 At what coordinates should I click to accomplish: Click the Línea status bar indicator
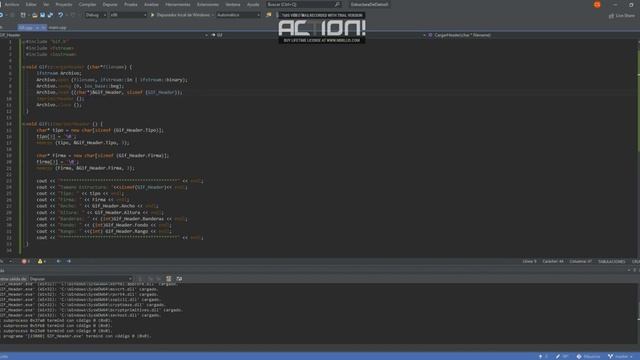[x=529, y=261]
